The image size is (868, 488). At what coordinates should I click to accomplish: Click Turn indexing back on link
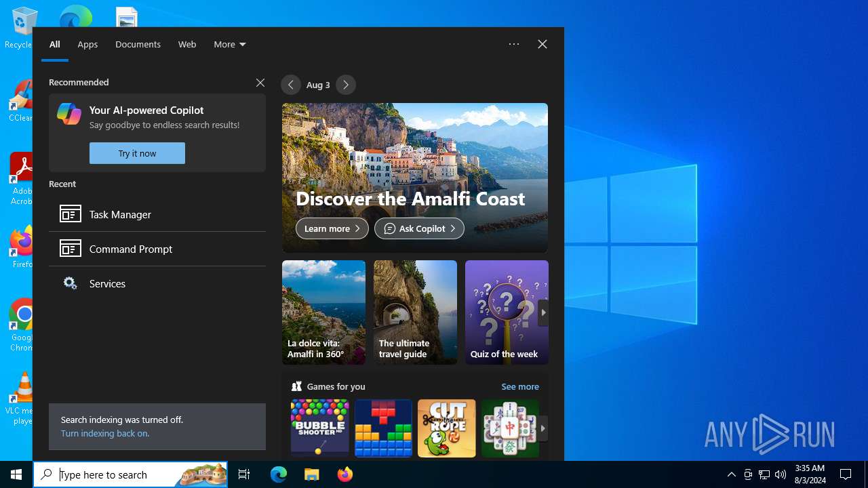105,433
